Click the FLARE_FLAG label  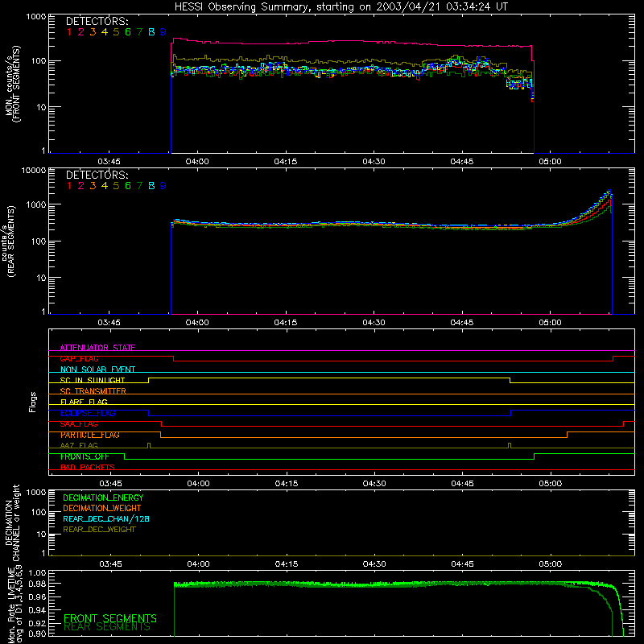tap(84, 402)
